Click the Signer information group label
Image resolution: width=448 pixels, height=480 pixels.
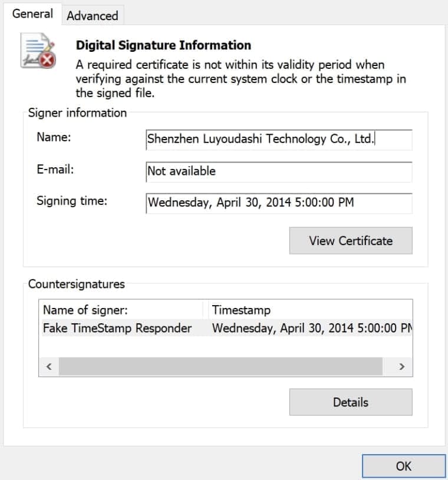[77, 112]
